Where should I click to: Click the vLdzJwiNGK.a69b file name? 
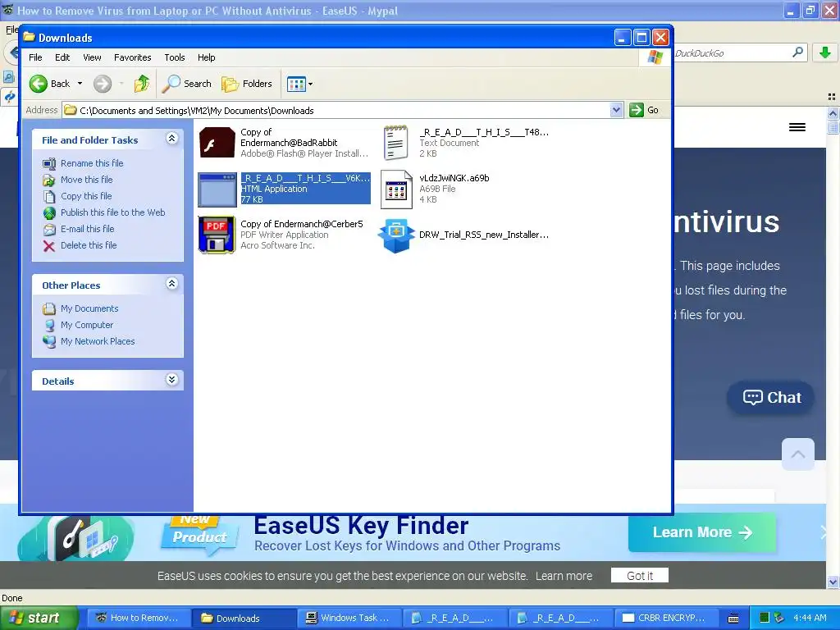[x=454, y=178]
